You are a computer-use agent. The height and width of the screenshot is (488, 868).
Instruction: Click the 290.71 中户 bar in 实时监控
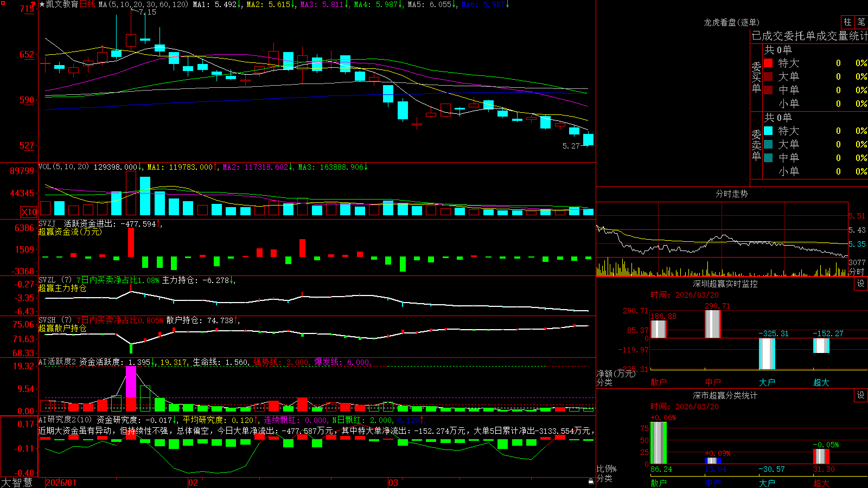712,324
